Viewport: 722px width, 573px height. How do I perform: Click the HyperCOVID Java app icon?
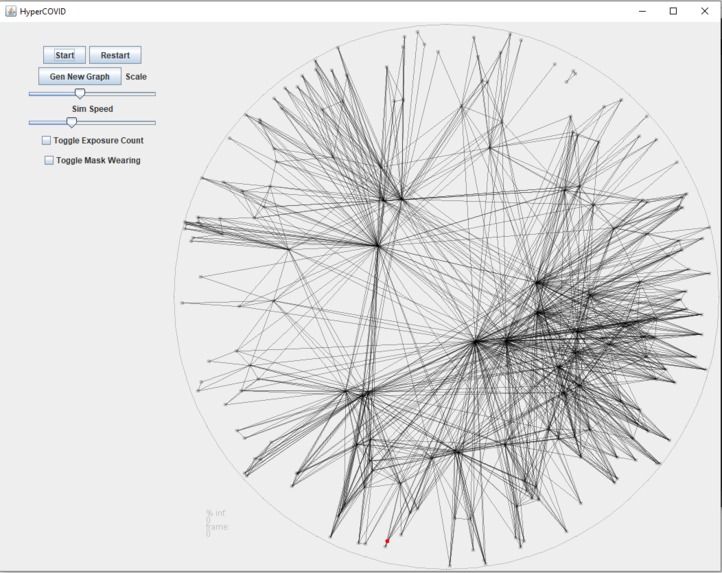click(x=11, y=12)
